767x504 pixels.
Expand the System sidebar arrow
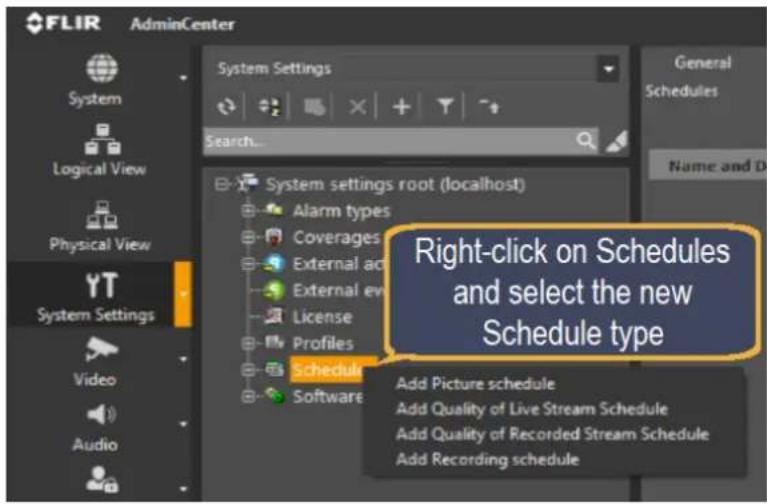[183, 78]
